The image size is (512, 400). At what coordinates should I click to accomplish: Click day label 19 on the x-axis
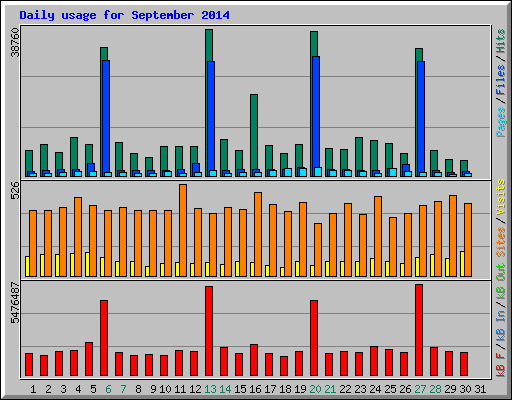tap(300, 389)
